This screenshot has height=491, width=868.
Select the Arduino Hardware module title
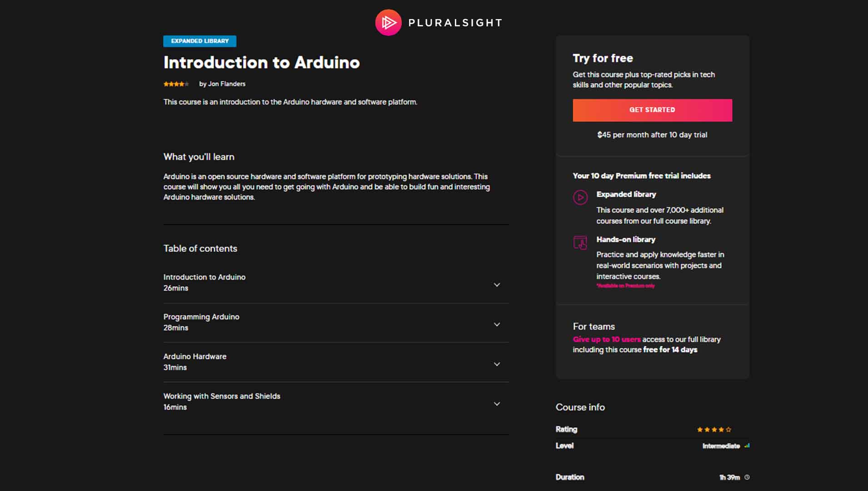pos(195,356)
